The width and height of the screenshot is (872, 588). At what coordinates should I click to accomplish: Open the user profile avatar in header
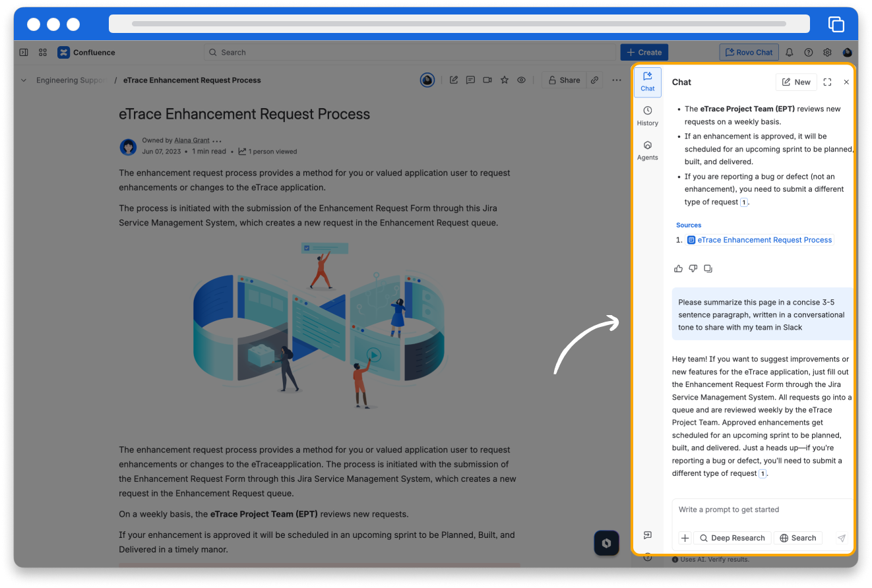coord(848,52)
